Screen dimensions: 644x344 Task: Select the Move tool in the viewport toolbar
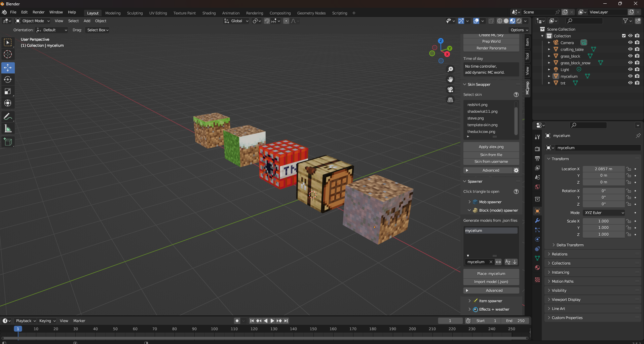(7, 68)
